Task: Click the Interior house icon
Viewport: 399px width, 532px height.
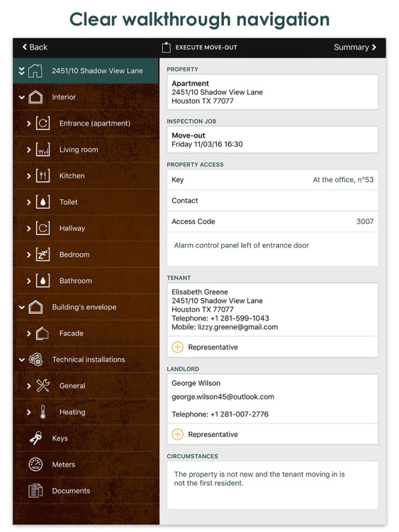Action: (x=35, y=97)
